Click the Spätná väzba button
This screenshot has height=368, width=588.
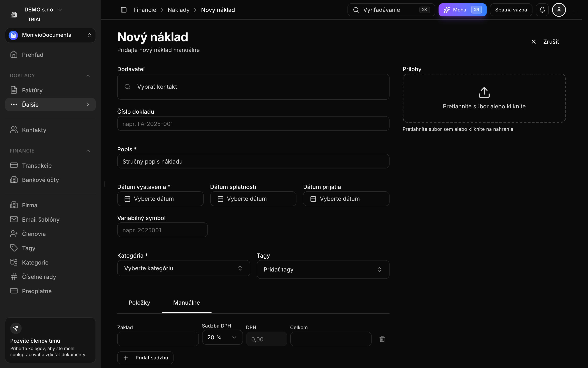511,10
